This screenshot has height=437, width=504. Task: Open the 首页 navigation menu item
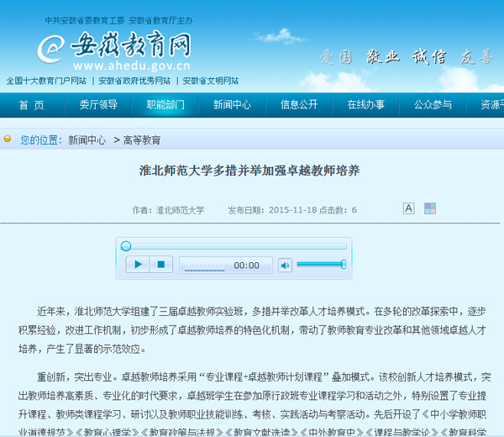pyautogui.click(x=32, y=105)
